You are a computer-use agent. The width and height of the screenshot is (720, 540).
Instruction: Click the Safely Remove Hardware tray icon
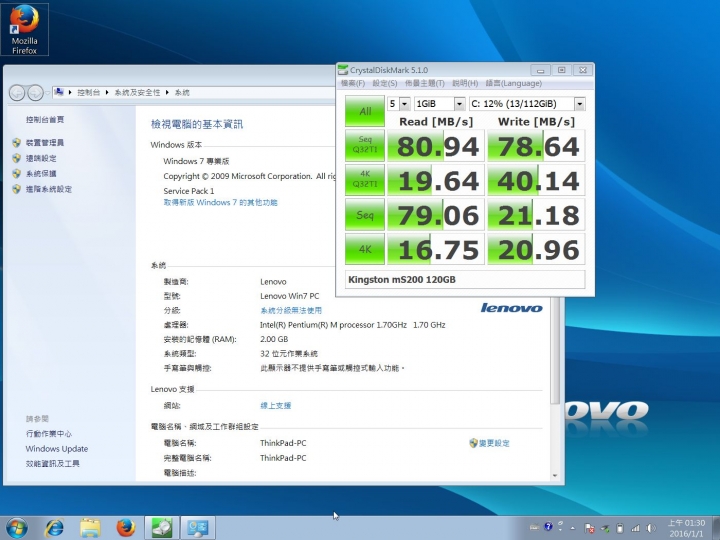605,528
